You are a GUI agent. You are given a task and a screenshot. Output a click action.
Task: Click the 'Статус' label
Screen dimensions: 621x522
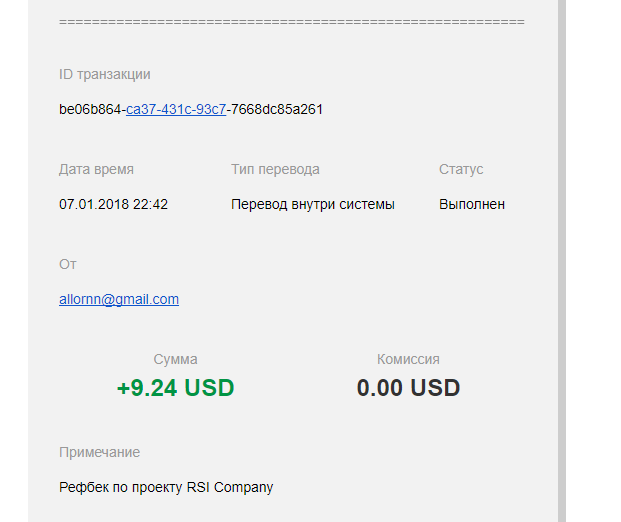(461, 170)
